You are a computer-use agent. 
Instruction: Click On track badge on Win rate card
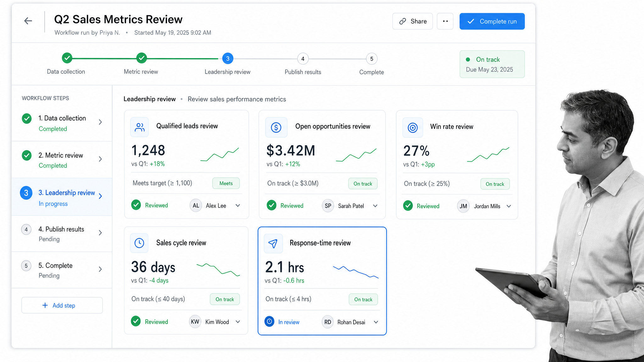click(x=495, y=184)
